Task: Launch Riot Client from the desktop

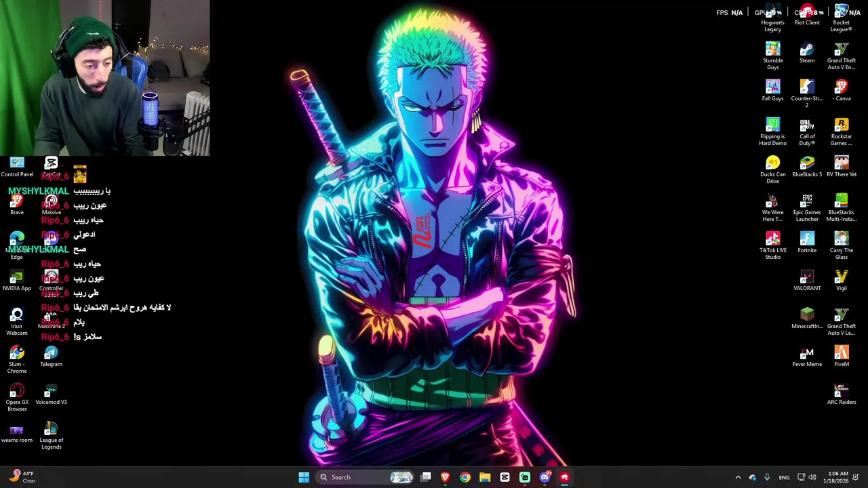Action: click(807, 15)
